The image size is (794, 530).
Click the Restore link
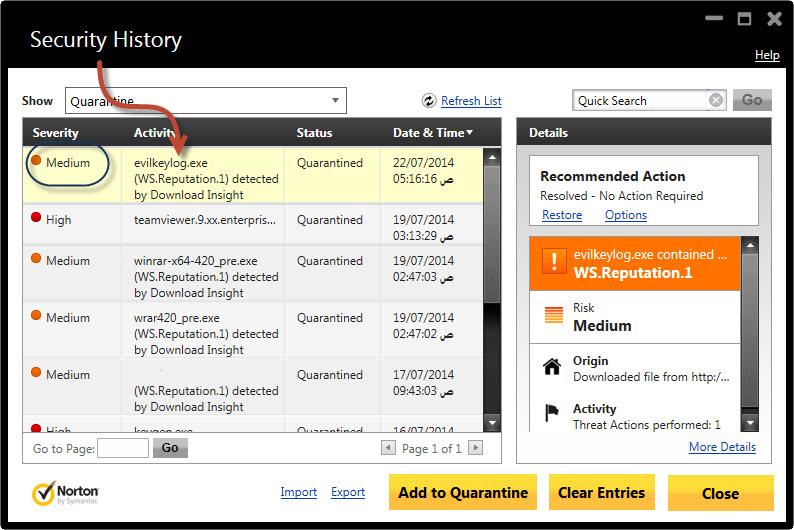tap(562, 215)
